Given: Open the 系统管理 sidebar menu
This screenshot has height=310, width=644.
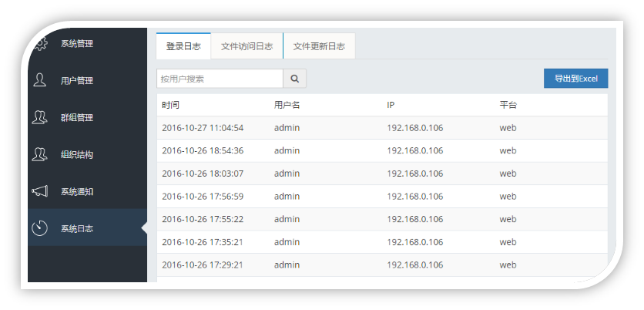Looking at the screenshot, I should (77, 43).
